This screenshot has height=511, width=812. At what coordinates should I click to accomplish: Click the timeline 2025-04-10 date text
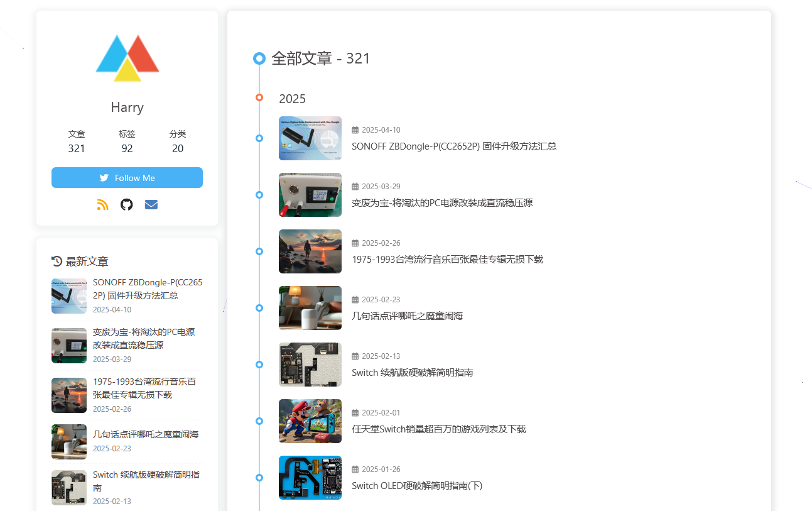pyautogui.click(x=381, y=130)
